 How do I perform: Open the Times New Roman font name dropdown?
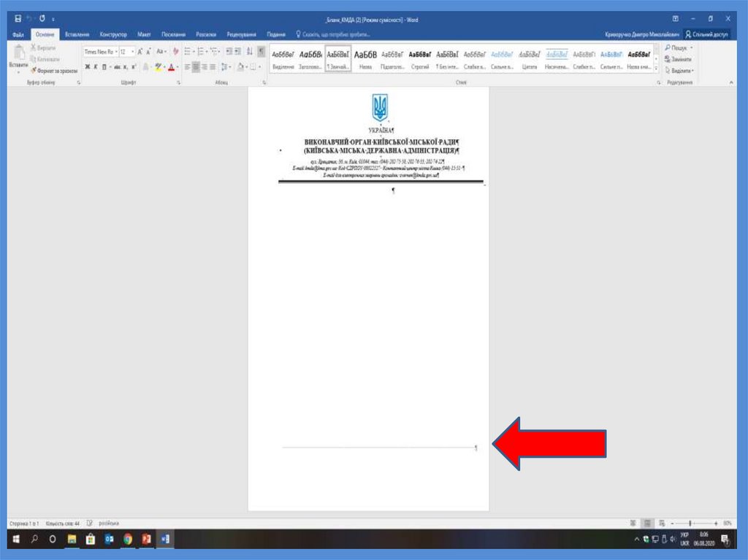(99, 52)
